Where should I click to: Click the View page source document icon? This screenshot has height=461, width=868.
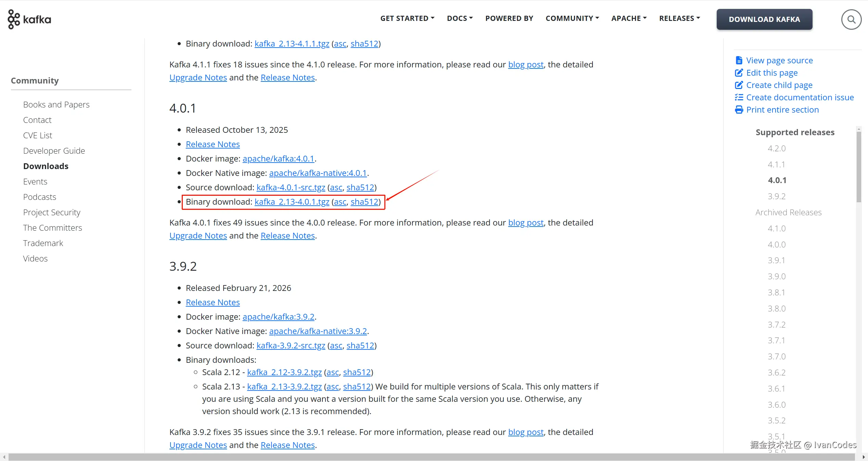(739, 61)
